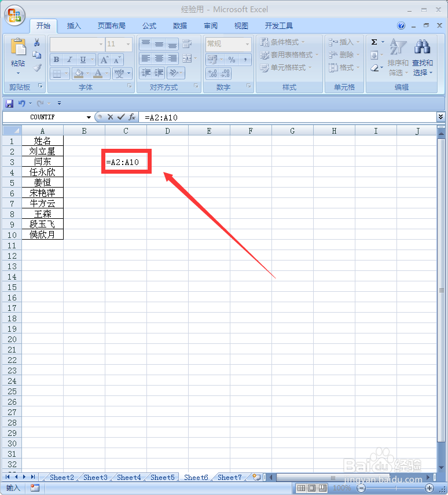This screenshot has height=495, width=448.
Task: Click the Save icon in quick access
Action: (x=9, y=103)
